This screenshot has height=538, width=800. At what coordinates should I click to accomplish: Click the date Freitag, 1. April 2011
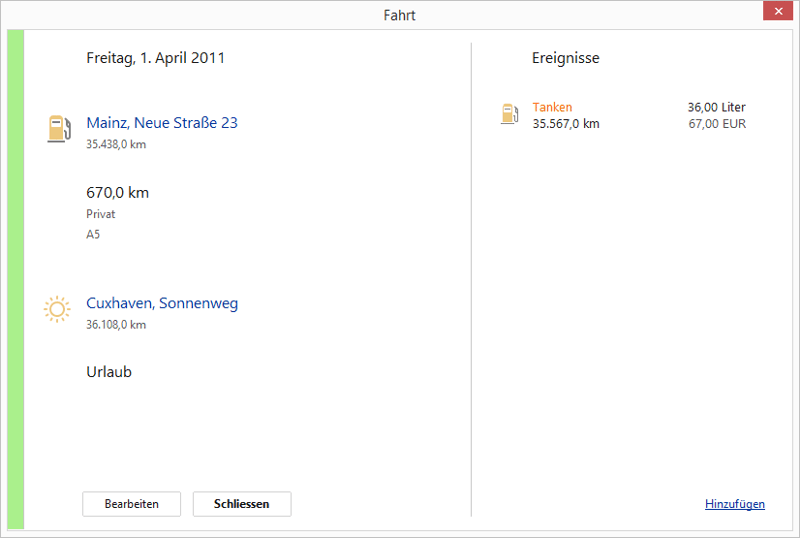tap(155, 58)
